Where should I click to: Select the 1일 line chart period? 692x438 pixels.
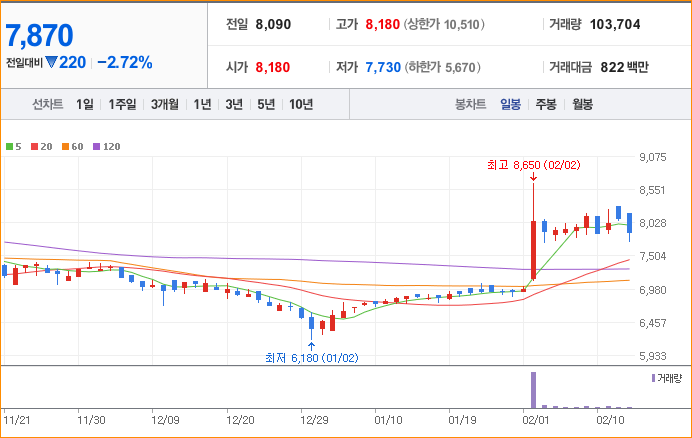pyautogui.click(x=85, y=105)
